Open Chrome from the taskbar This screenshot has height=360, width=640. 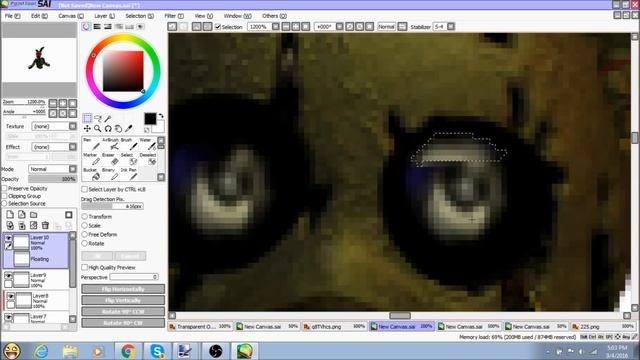(128, 351)
